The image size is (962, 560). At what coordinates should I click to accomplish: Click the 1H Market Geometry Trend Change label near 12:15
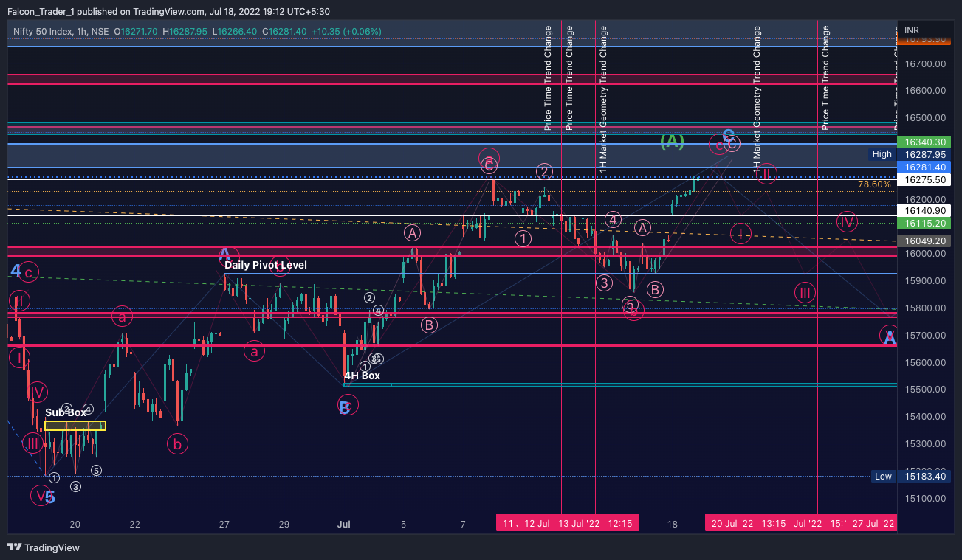pos(603,100)
